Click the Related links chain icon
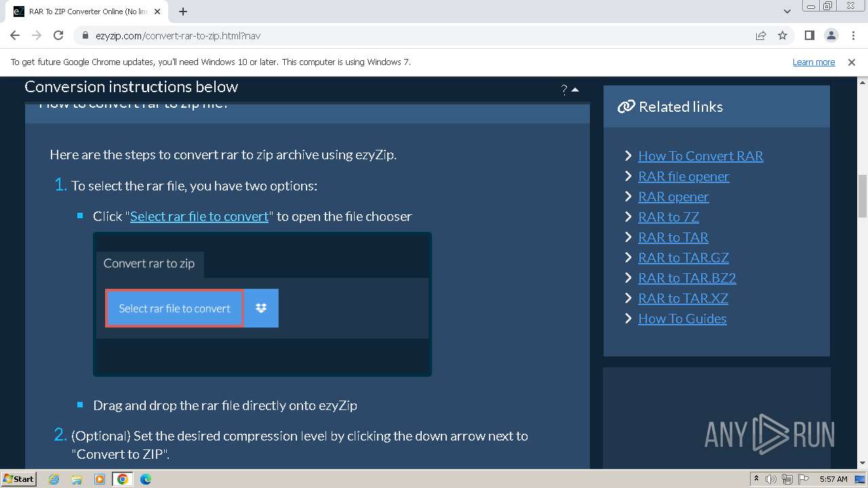 click(x=626, y=106)
